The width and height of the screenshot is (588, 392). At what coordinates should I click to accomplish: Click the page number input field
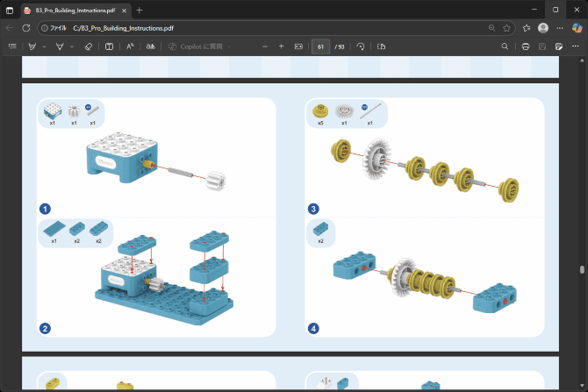(x=320, y=46)
